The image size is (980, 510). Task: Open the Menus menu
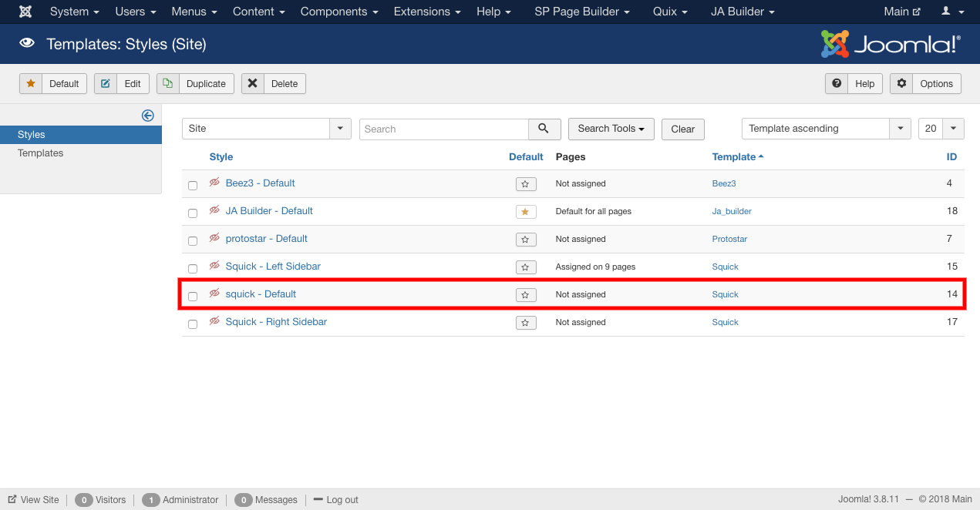click(194, 12)
